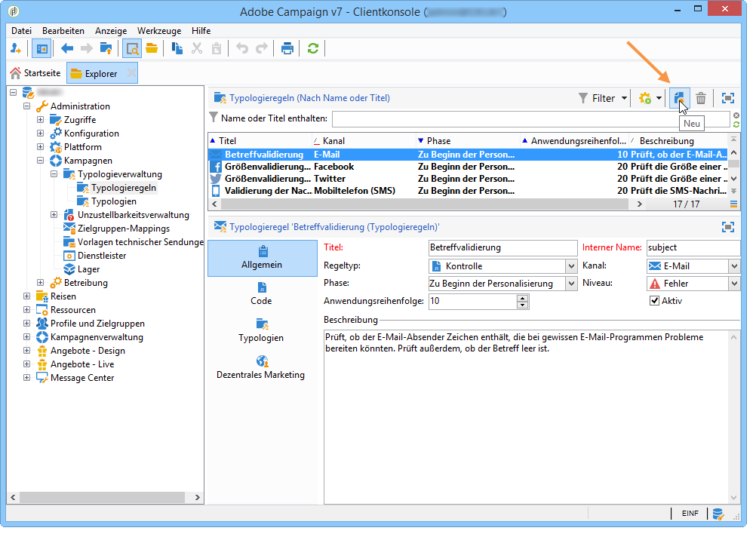Click the undo arrow icon
Viewport: 756px width, 534px height.
click(242, 49)
